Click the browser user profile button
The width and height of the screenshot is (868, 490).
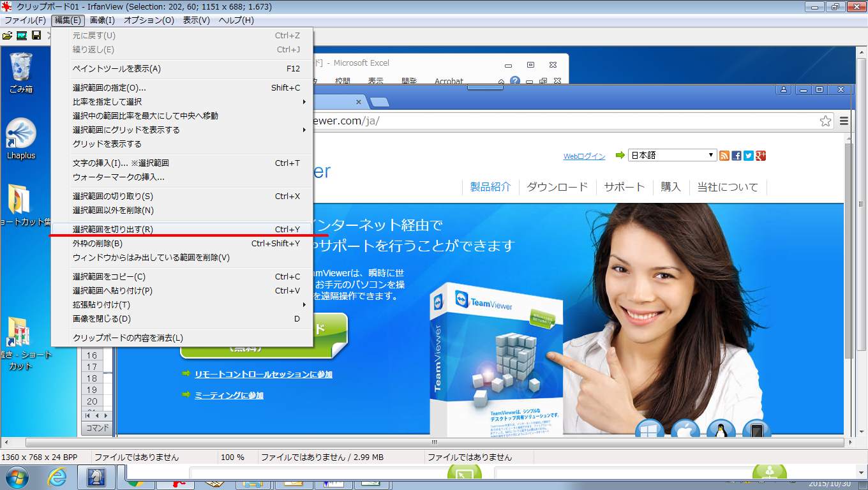click(784, 90)
